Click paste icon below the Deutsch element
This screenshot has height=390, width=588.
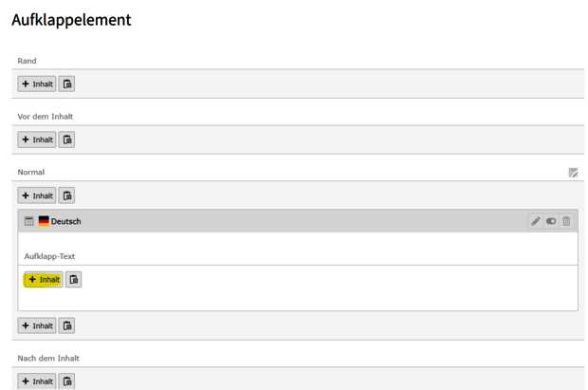pos(67,326)
